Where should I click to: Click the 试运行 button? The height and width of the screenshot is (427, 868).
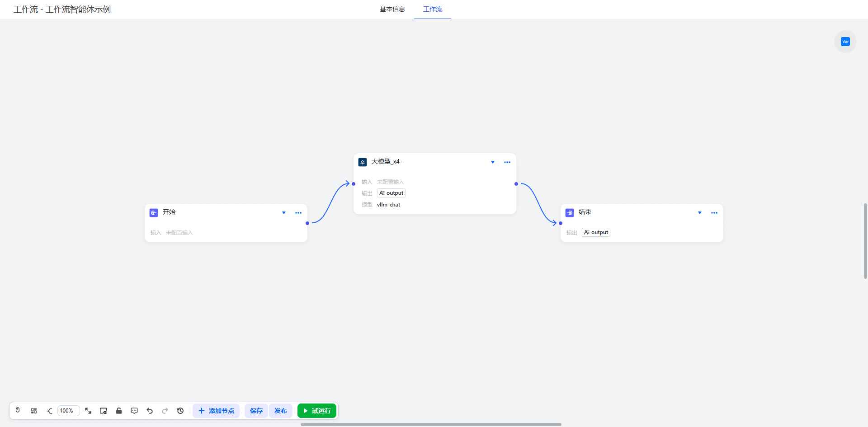(x=317, y=411)
